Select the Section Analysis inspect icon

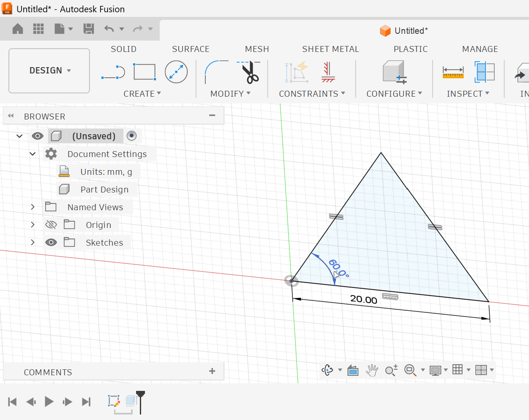484,72
